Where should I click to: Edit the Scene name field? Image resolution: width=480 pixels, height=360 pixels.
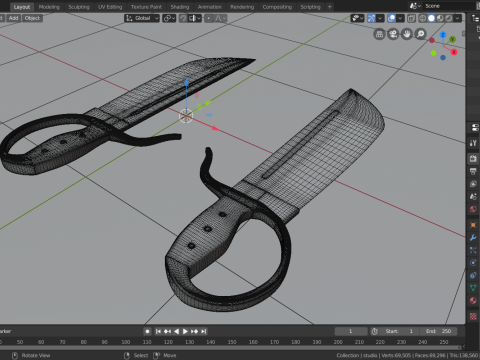click(449, 6)
